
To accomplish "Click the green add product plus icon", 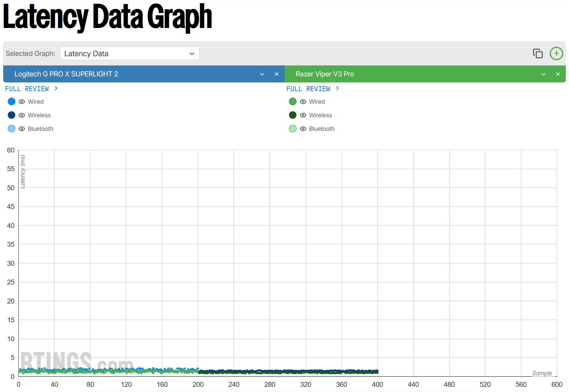I will pyautogui.click(x=556, y=54).
